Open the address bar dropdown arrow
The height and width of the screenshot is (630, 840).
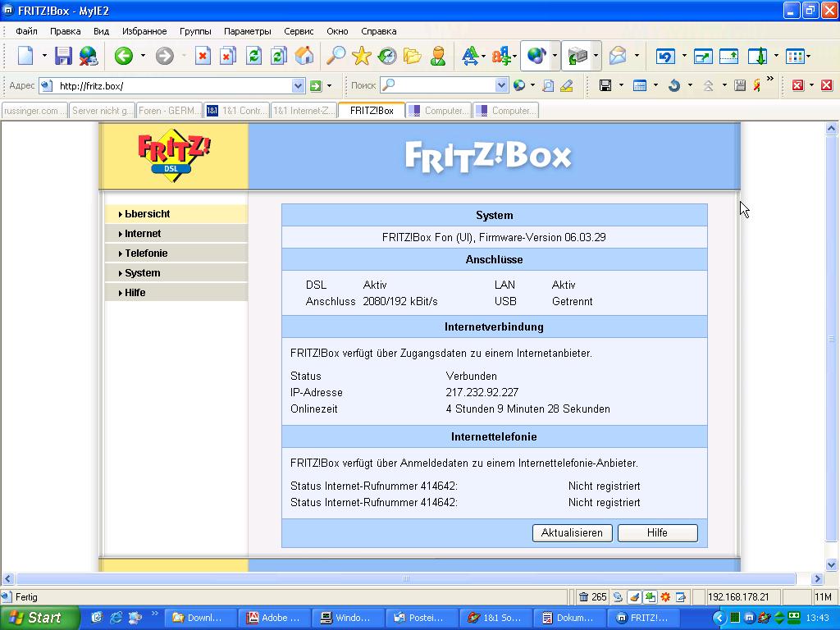299,85
